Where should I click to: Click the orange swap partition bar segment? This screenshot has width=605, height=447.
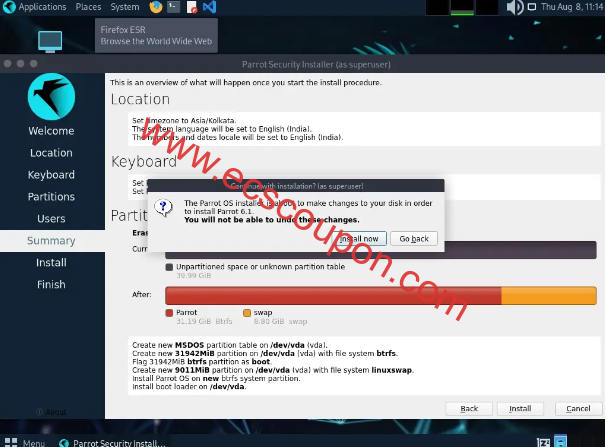coord(549,296)
